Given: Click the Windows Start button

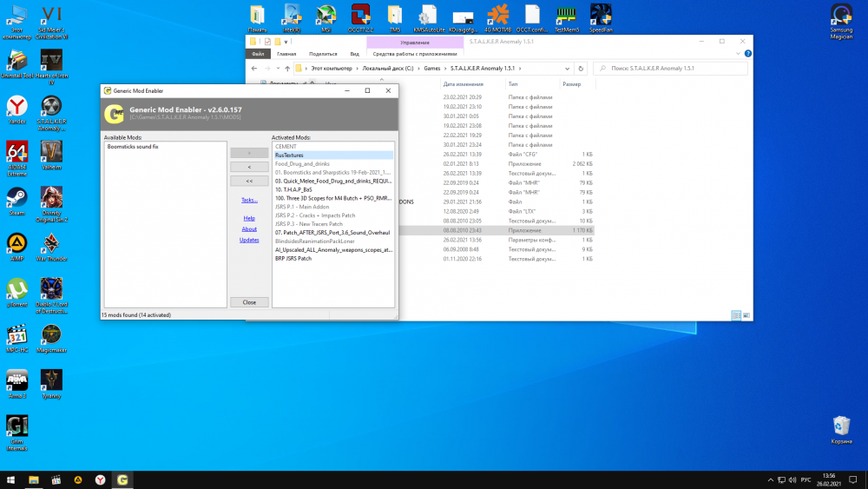Looking at the screenshot, I should pyautogui.click(x=11, y=479).
